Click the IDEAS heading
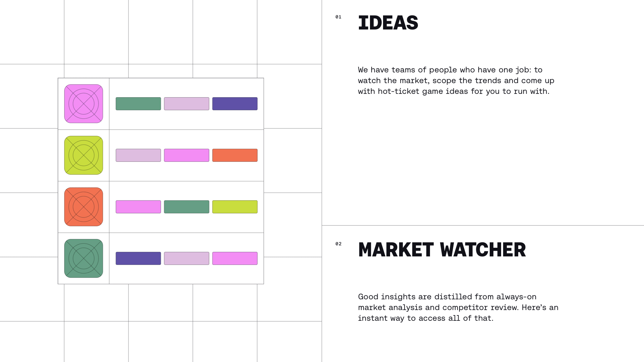This screenshot has height=362, width=644. [388, 23]
